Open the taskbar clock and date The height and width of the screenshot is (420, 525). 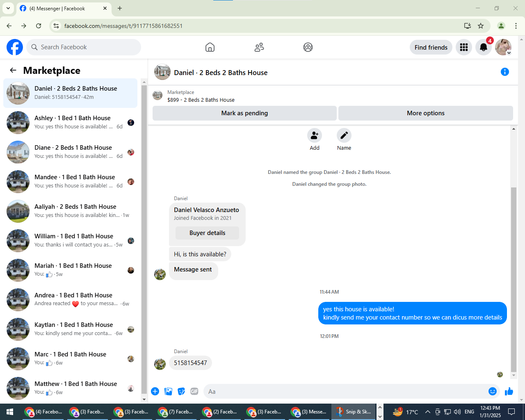[x=490, y=412]
